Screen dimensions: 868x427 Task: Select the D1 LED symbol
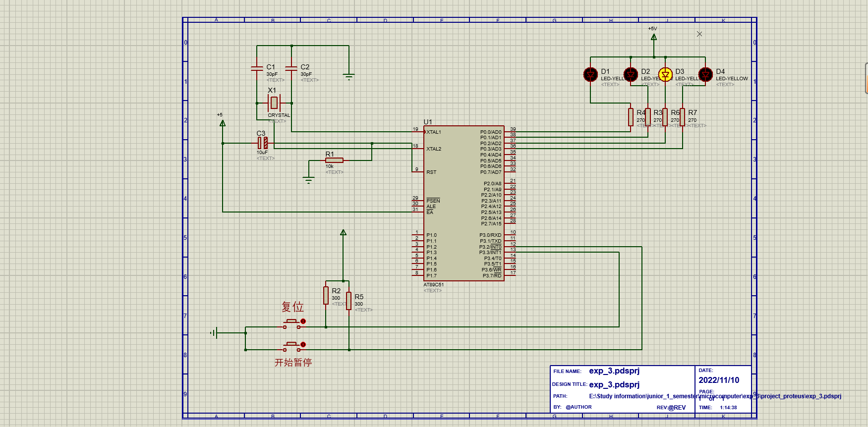(590, 75)
